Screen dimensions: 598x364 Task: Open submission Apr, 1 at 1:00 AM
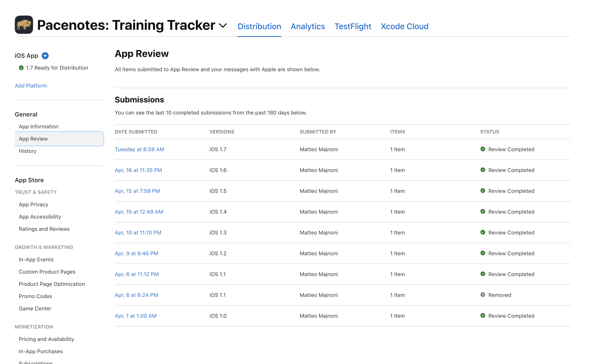tap(136, 316)
